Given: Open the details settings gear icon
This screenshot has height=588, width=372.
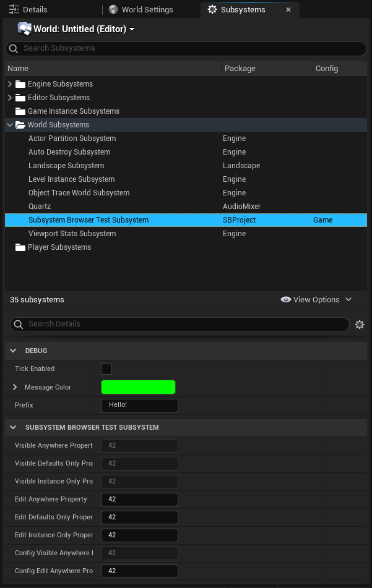Looking at the screenshot, I should point(360,325).
